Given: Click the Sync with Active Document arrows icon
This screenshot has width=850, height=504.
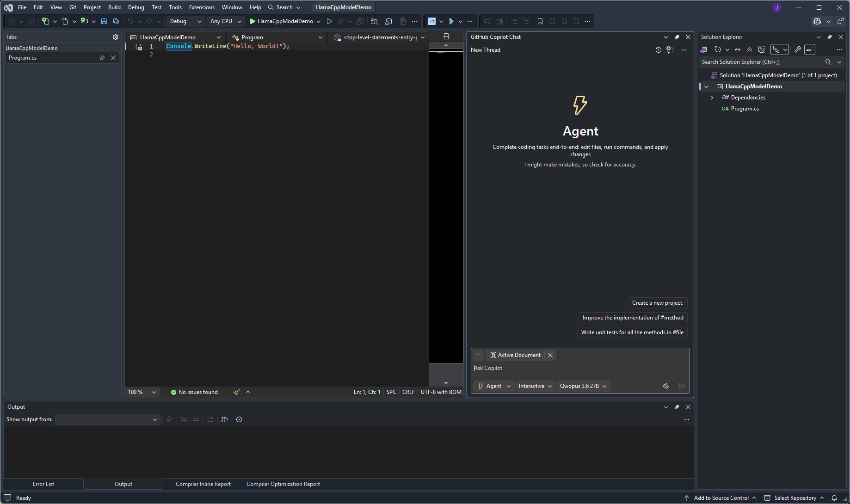Looking at the screenshot, I should pos(738,49).
